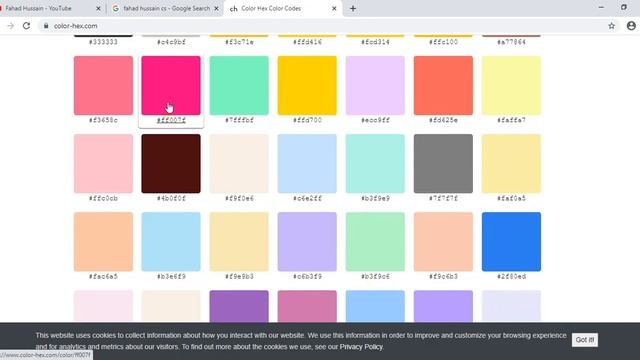Viewport: 640px width, 360px height.
Task: Click the #7f7f7f hex code text
Action: pyautogui.click(x=443, y=198)
